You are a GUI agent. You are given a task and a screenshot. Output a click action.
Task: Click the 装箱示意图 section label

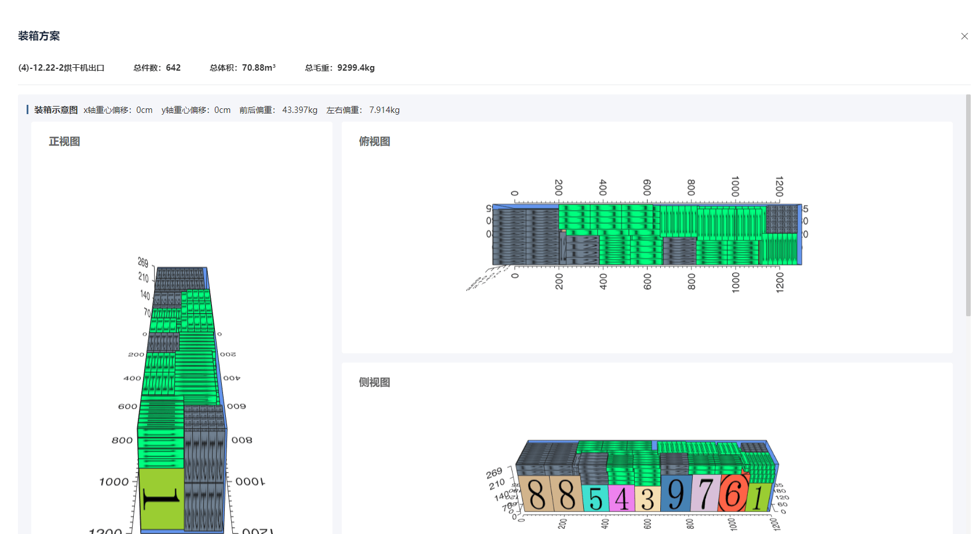point(56,110)
